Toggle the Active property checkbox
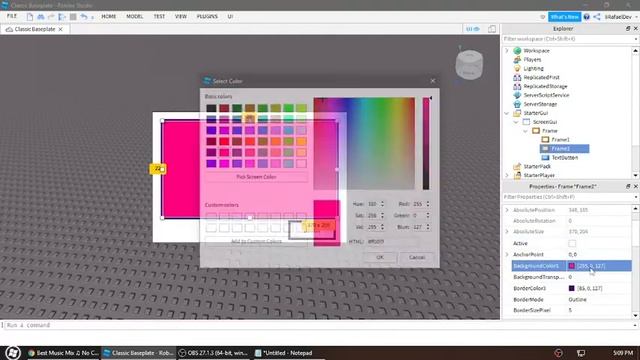640x360 pixels. pos(572,244)
